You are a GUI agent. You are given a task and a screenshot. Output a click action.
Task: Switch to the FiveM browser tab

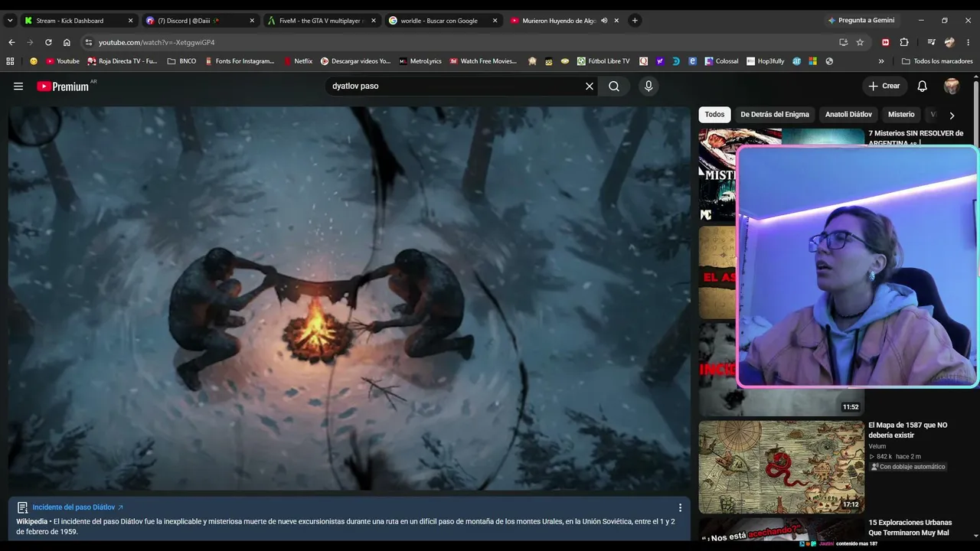point(322,21)
